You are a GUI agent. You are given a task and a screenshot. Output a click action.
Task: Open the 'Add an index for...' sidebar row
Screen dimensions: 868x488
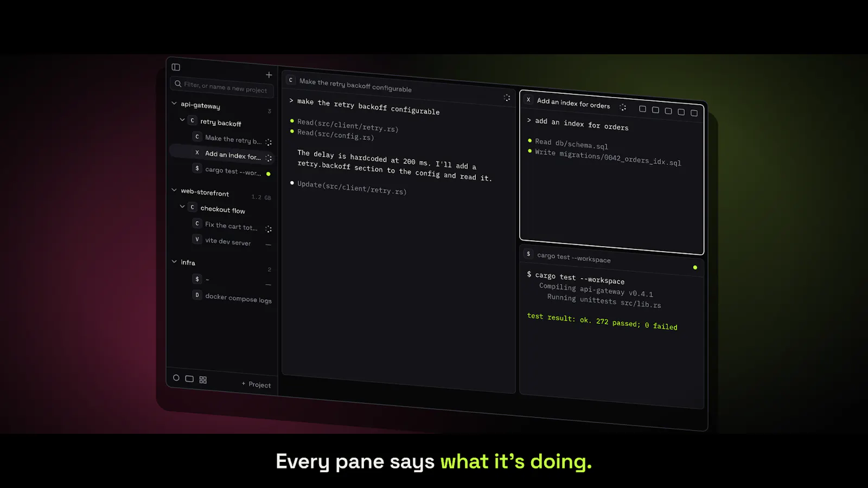(222, 155)
